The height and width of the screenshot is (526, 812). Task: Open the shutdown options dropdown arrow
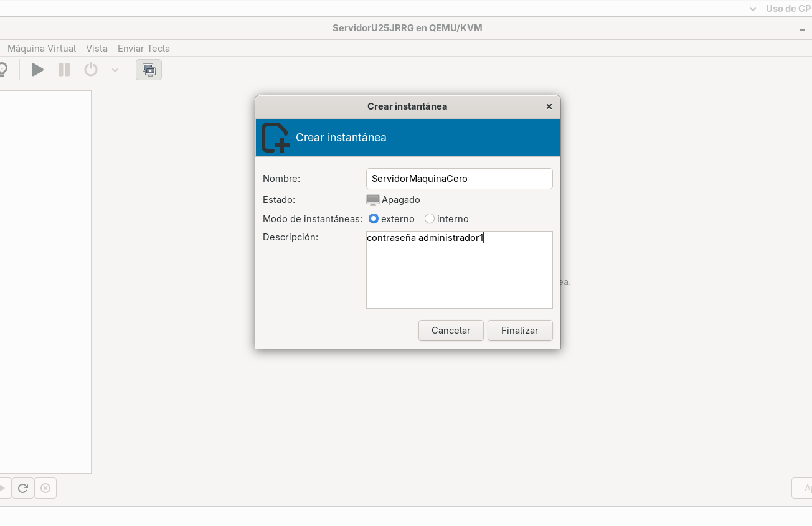point(115,70)
